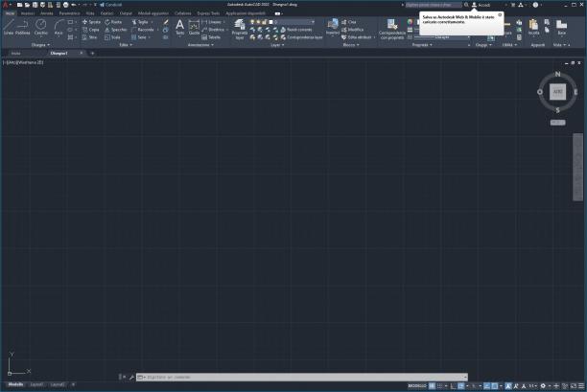Image resolution: width=587 pixels, height=392 pixels.
Task: Open the Annota ribbon tab
Action: [x=47, y=13]
